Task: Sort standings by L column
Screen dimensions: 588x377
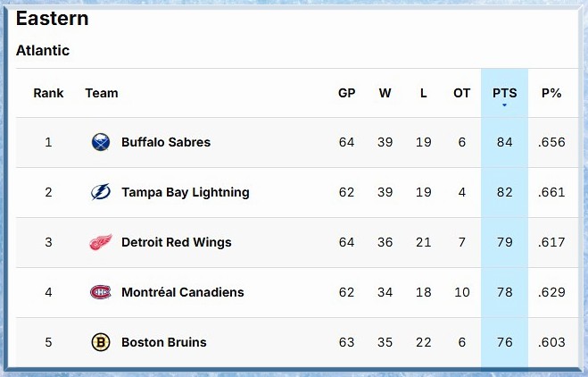Action: tap(423, 93)
